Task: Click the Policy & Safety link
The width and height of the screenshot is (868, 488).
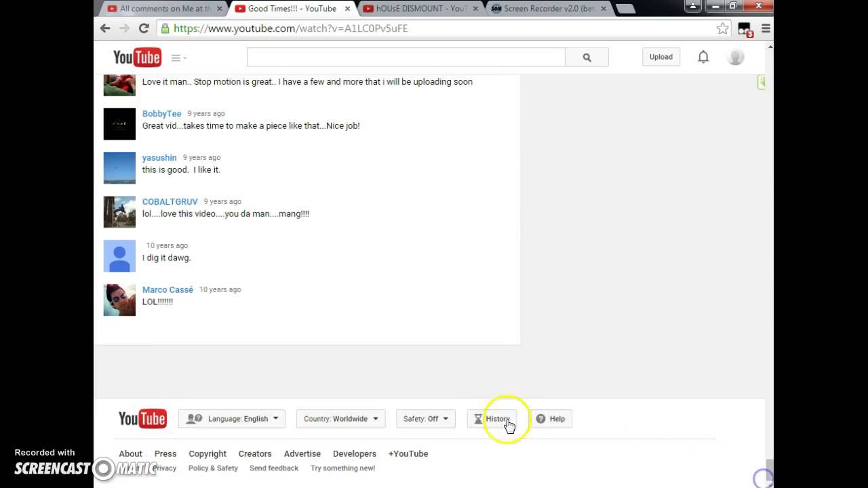Action: [213, 468]
